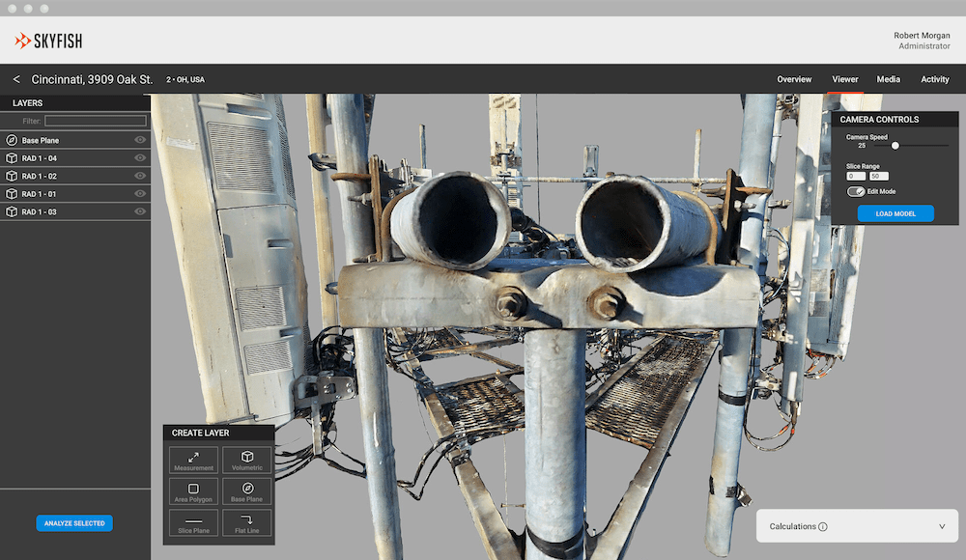Screen dimensions: 966x560
Task: Hide the RAD 1 - 04 layer
Action: (x=140, y=157)
